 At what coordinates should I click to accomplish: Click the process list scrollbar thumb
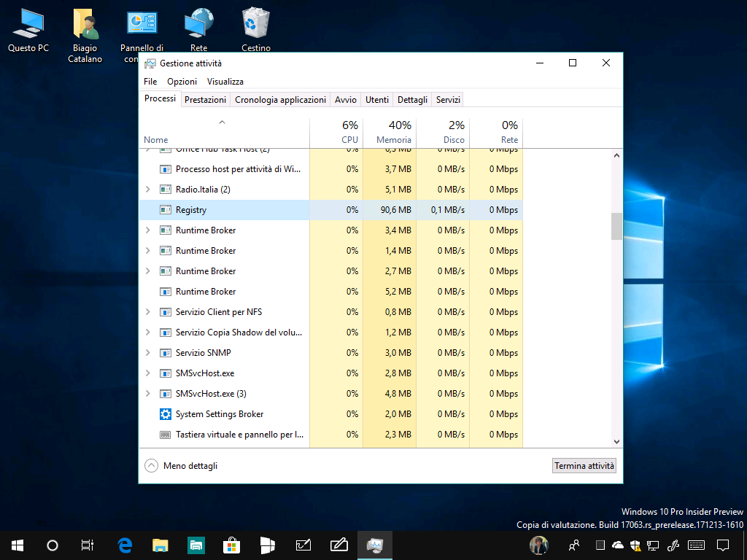click(616, 226)
